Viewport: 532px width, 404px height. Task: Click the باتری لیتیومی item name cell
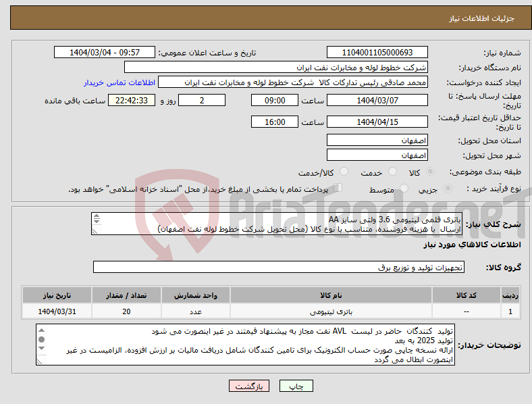pos(331,311)
